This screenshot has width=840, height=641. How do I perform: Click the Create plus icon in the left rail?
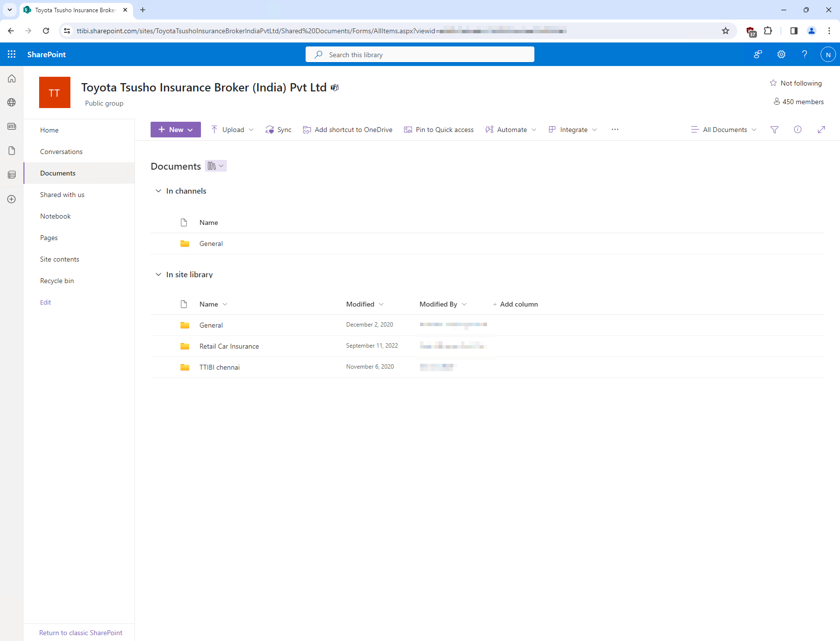click(12, 199)
